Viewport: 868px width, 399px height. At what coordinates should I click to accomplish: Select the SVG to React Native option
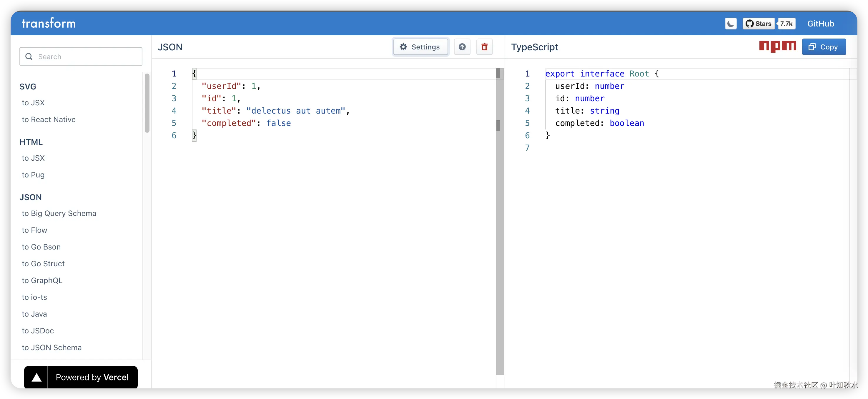49,120
